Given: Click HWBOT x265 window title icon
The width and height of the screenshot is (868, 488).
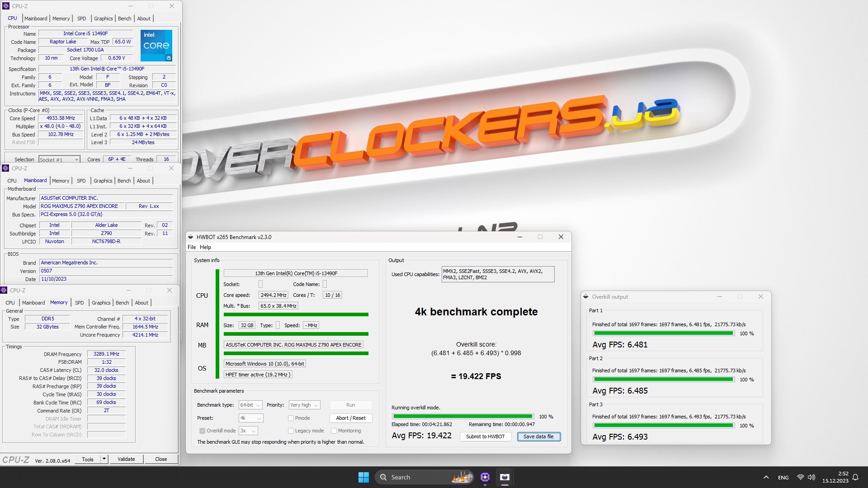Looking at the screenshot, I should click(x=191, y=237).
